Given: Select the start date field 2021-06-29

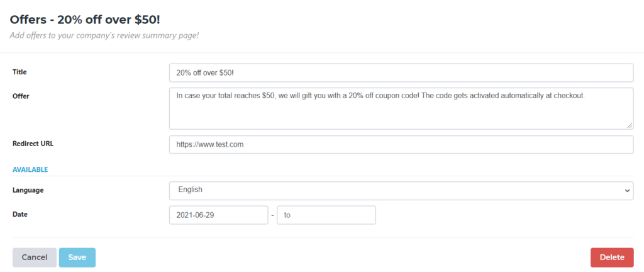Looking at the screenshot, I should coord(218,215).
